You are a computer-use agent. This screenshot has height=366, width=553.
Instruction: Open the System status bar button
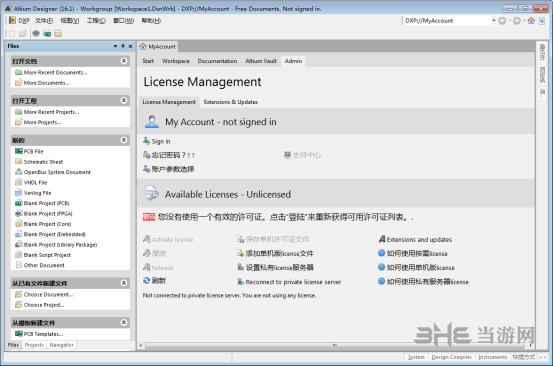[416, 357]
